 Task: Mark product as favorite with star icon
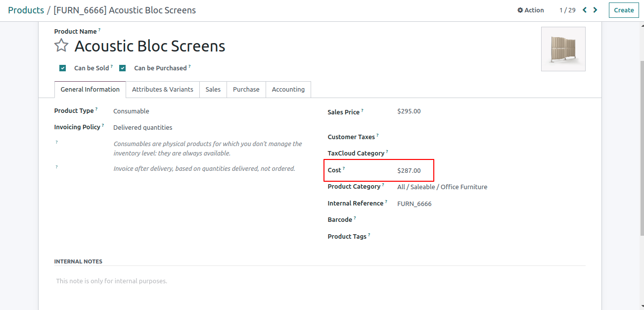[x=61, y=46]
